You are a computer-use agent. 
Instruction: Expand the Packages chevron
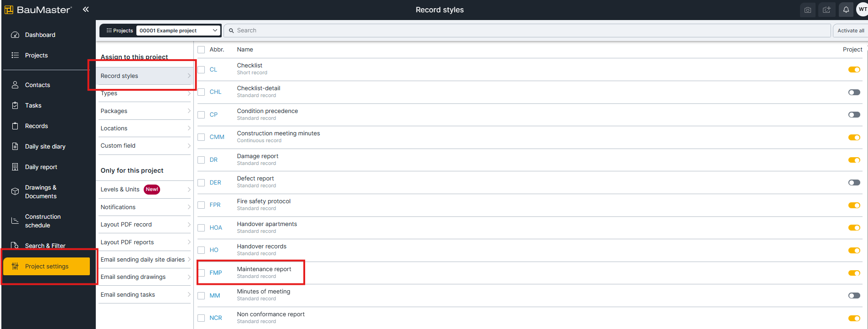click(x=189, y=111)
